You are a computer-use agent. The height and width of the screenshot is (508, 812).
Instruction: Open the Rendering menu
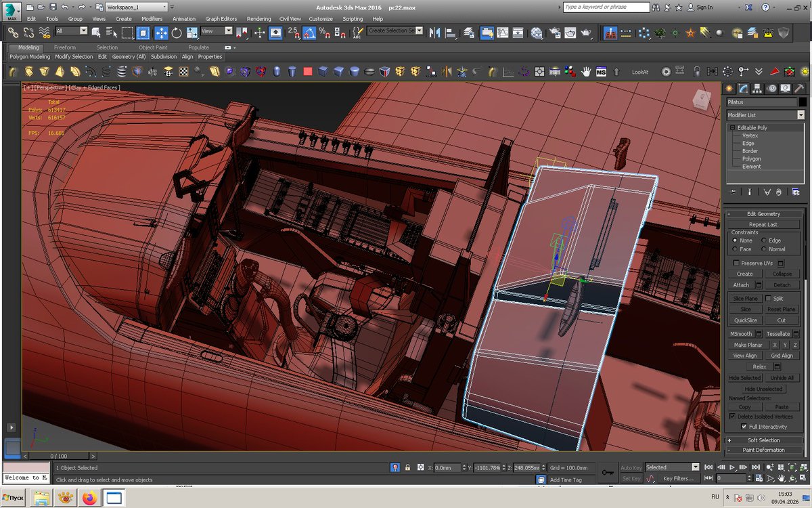pos(258,19)
